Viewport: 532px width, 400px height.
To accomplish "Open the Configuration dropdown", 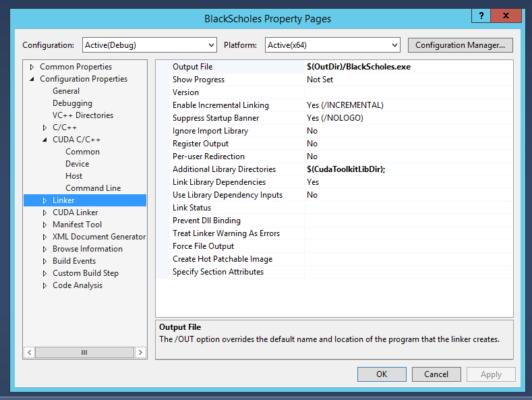I will tap(149, 45).
